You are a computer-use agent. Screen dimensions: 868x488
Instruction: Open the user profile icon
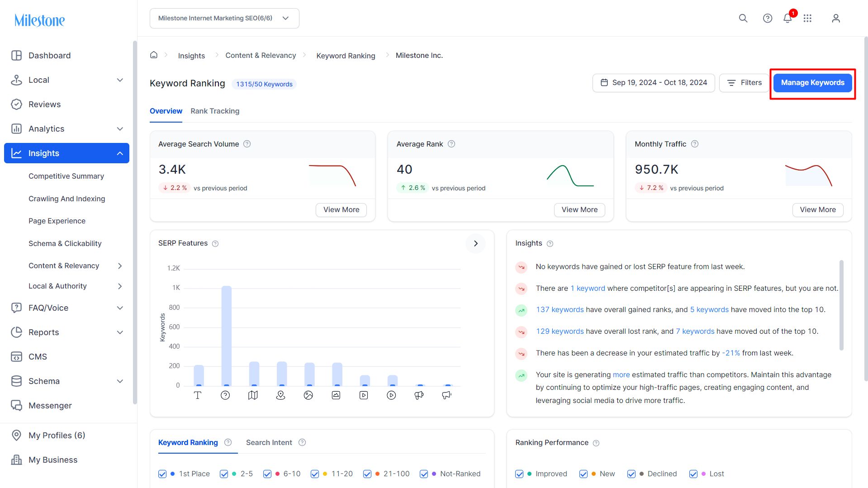pyautogui.click(x=836, y=18)
